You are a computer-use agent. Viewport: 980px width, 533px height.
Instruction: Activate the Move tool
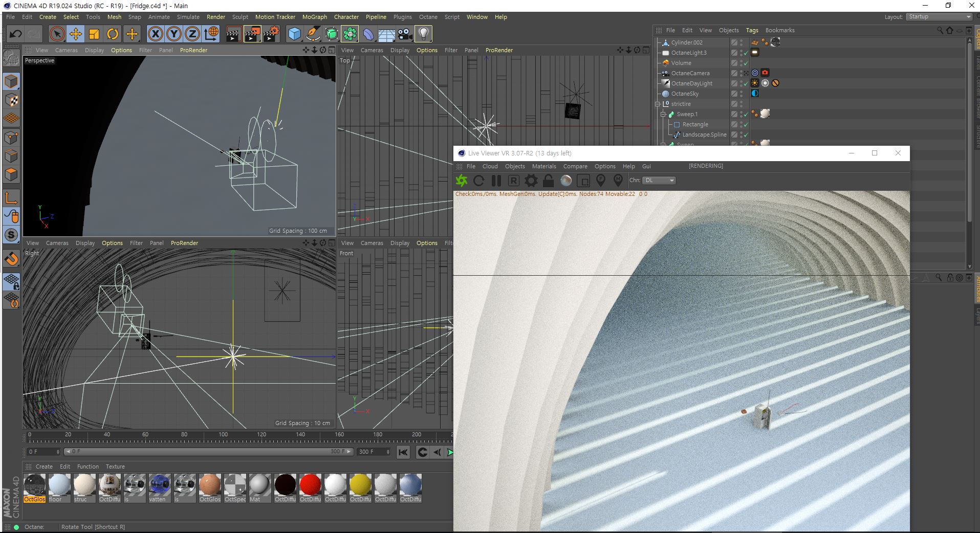76,34
